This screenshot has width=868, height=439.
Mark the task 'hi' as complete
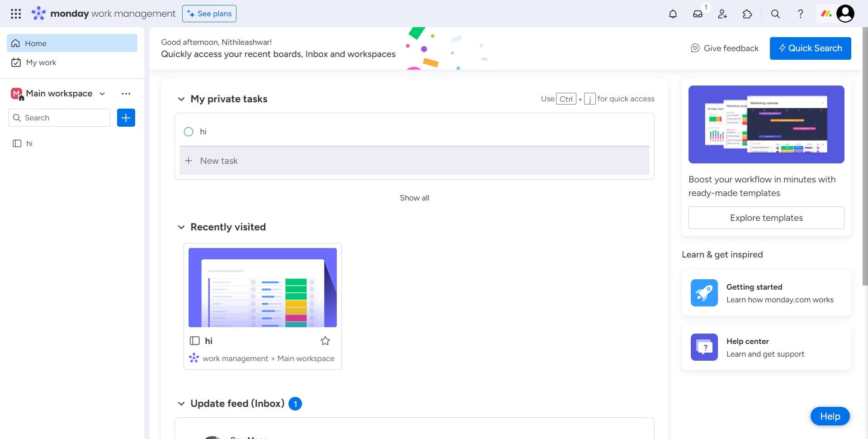coord(189,132)
